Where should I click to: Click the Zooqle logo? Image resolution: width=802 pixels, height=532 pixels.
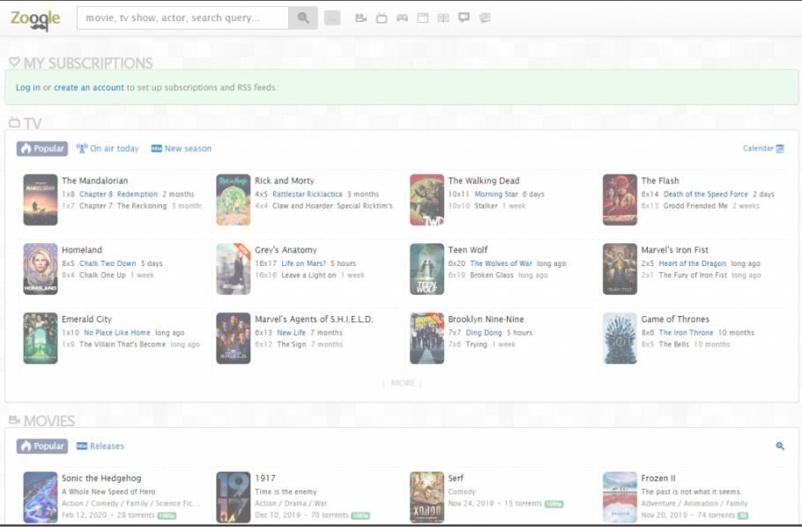(x=35, y=19)
